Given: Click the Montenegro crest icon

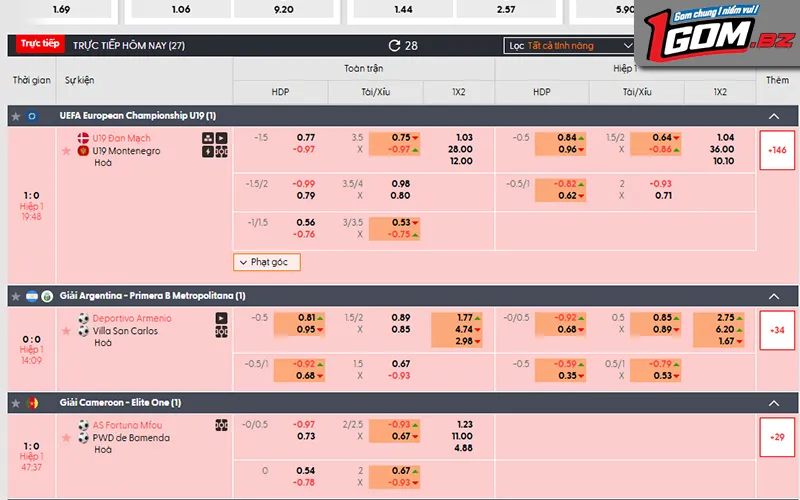Looking at the screenshot, I should point(83,151).
